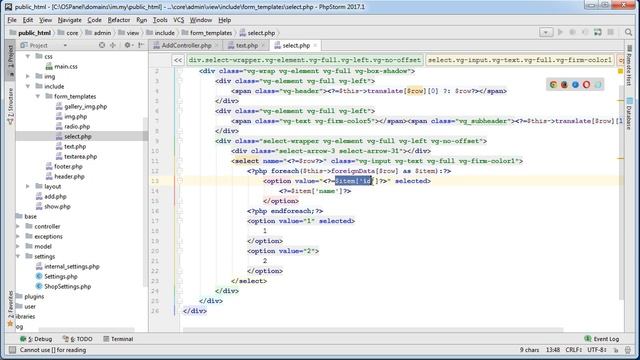Close the select.php tab
This screenshot has height=360, width=640.
point(315,45)
